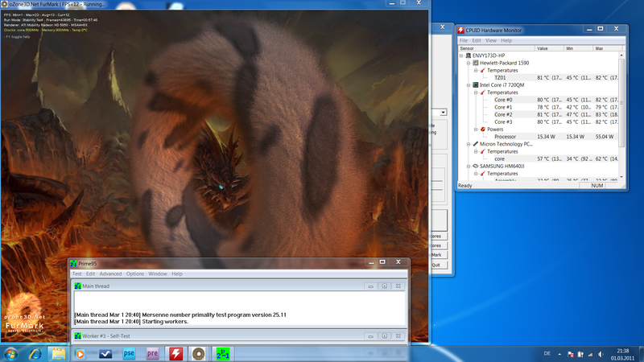Select the Processor power row
The width and height of the screenshot is (644, 362).
coord(538,137)
